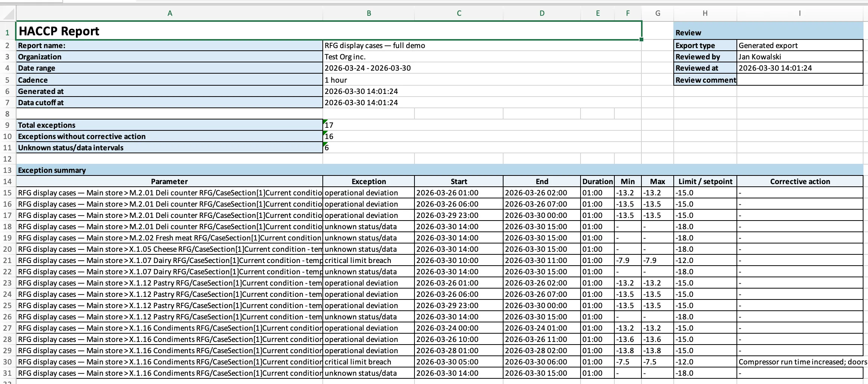Viewport: 868px width, 384px height.
Task: Click the 'Duration' column heading cell
Action: (597, 181)
